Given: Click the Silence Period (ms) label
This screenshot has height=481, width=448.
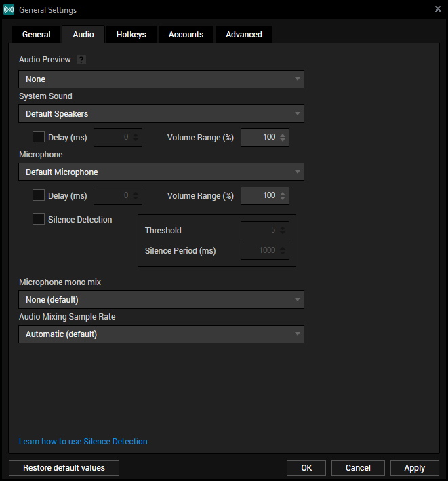Looking at the screenshot, I should (x=180, y=251).
